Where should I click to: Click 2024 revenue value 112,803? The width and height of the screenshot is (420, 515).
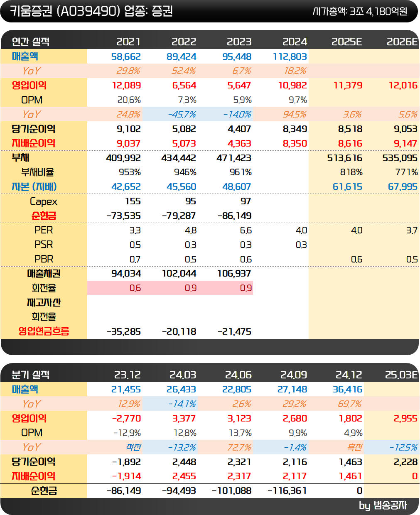coord(290,56)
